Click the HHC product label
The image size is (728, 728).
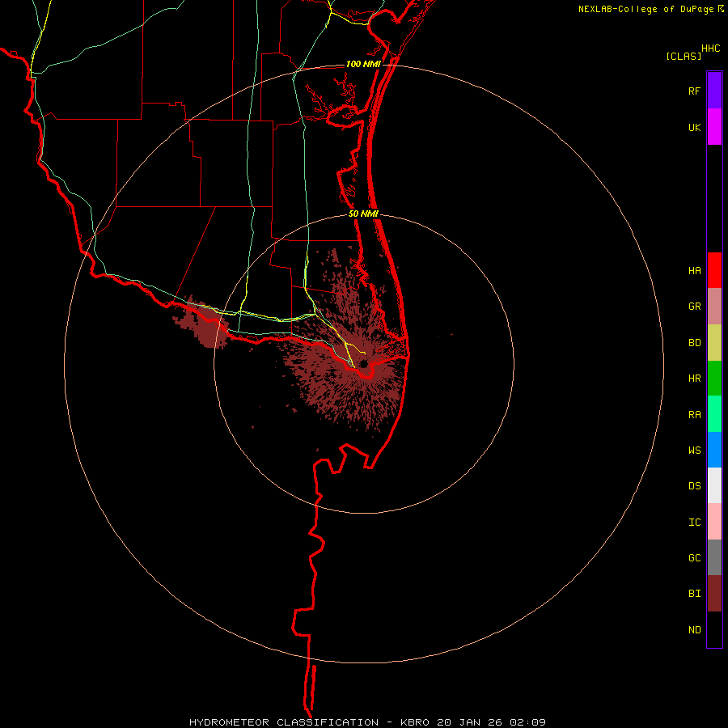pos(710,49)
